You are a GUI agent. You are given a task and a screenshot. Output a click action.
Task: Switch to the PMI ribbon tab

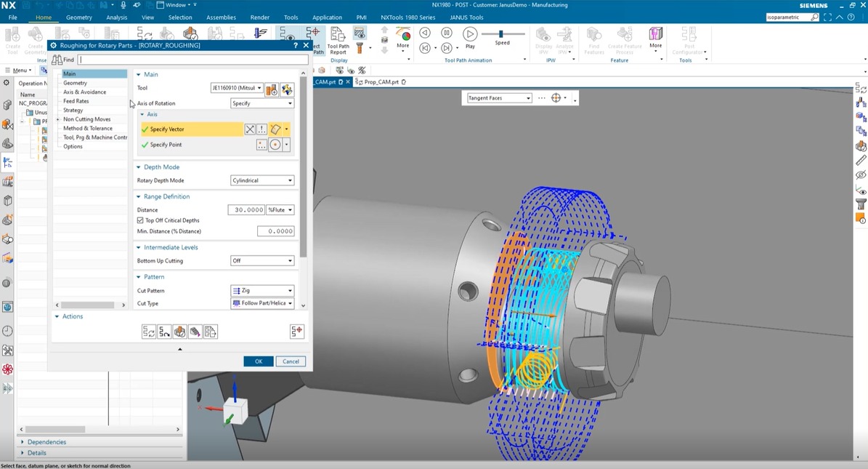(x=361, y=17)
